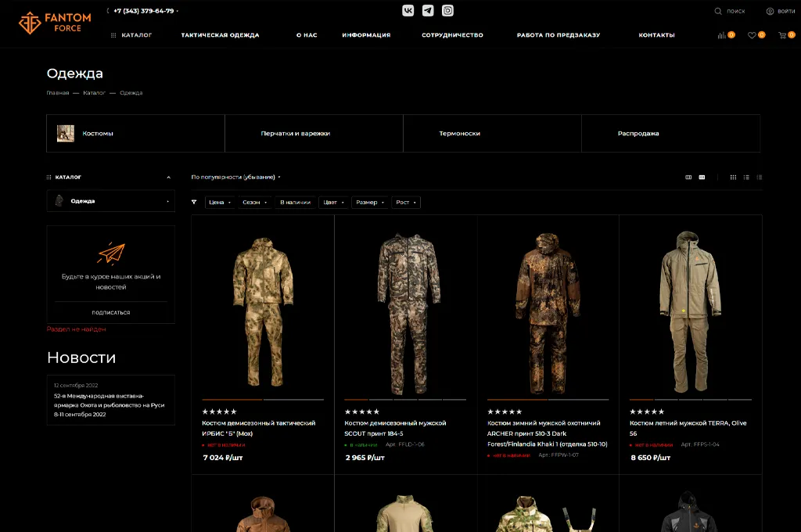Open the VK social page icon

[x=408, y=11]
